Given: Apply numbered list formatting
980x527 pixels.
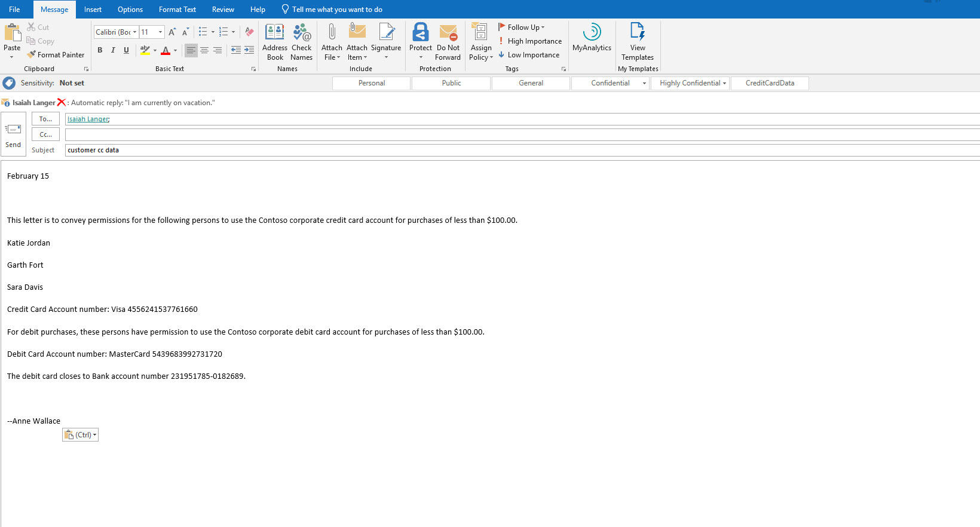Looking at the screenshot, I should [x=223, y=32].
